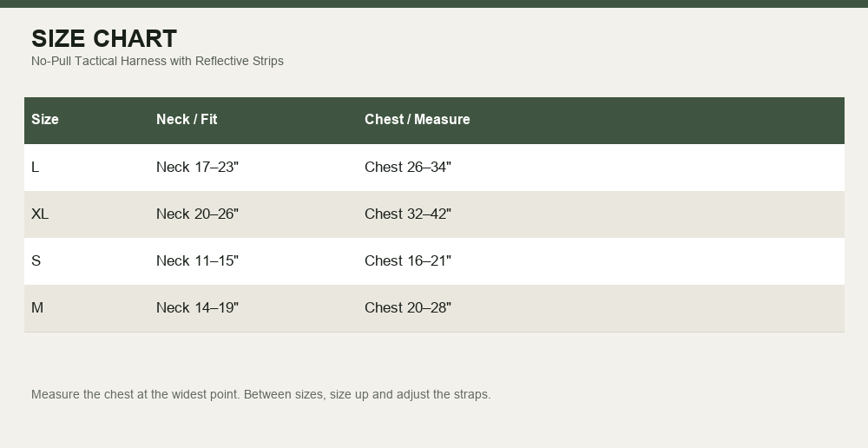Click the Neck / Fit column header
This screenshot has height=448, width=868.
187,119
